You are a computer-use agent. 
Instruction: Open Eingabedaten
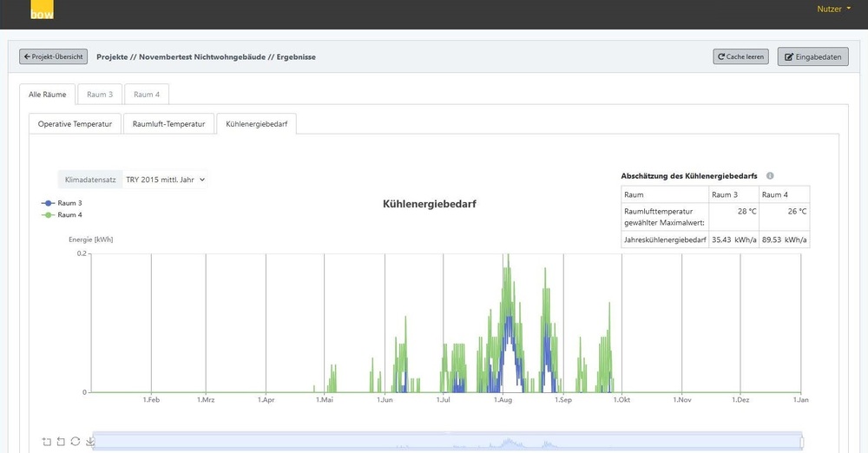point(812,57)
